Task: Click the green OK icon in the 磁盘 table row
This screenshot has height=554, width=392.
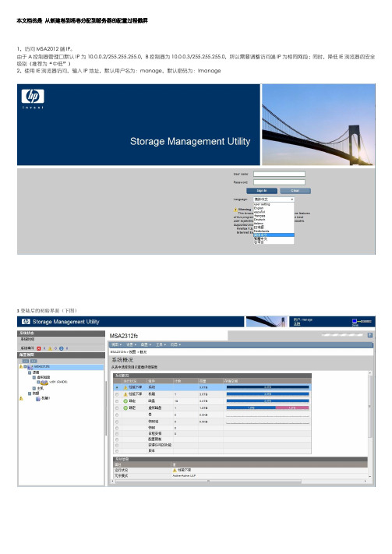Action: [x=125, y=401]
